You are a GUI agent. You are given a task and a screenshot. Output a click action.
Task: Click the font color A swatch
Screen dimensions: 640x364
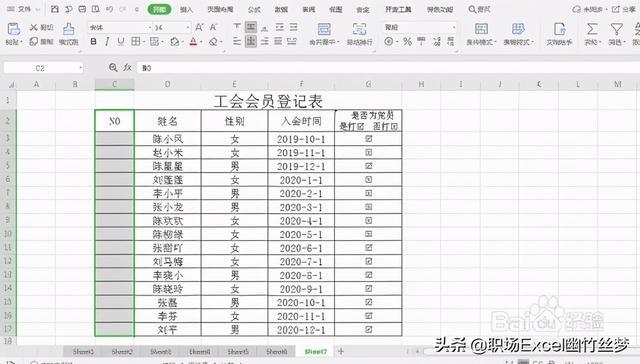193,41
